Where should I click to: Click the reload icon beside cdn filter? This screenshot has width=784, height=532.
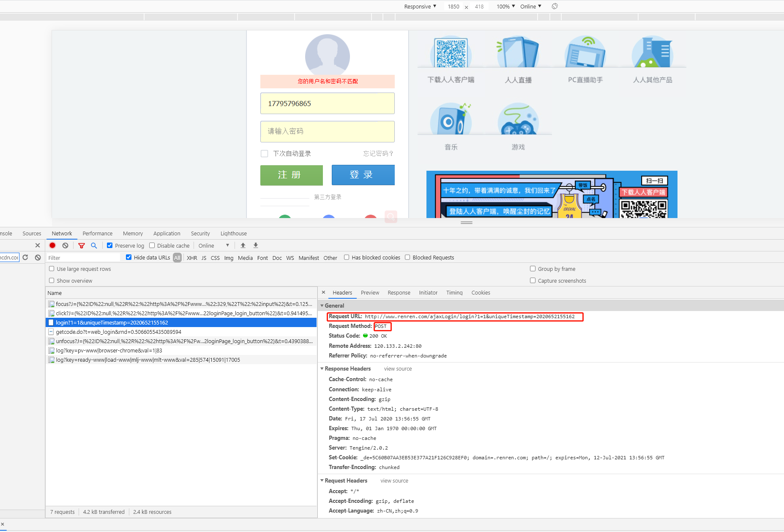pos(25,257)
